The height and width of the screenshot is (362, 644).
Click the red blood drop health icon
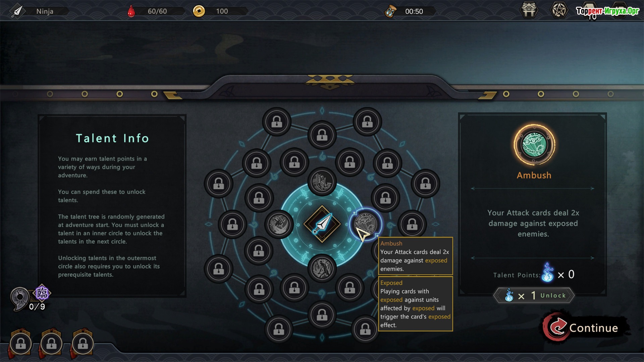[131, 11]
